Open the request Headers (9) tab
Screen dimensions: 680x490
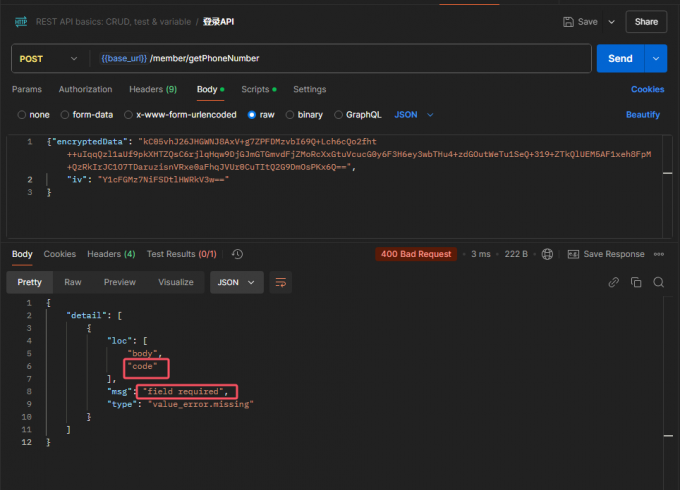click(x=153, y=89)
